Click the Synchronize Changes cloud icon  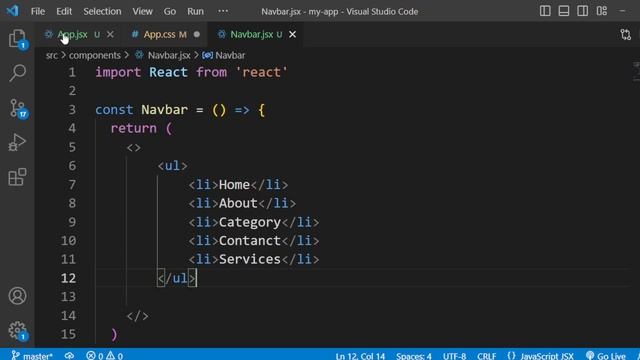point(69,356)
